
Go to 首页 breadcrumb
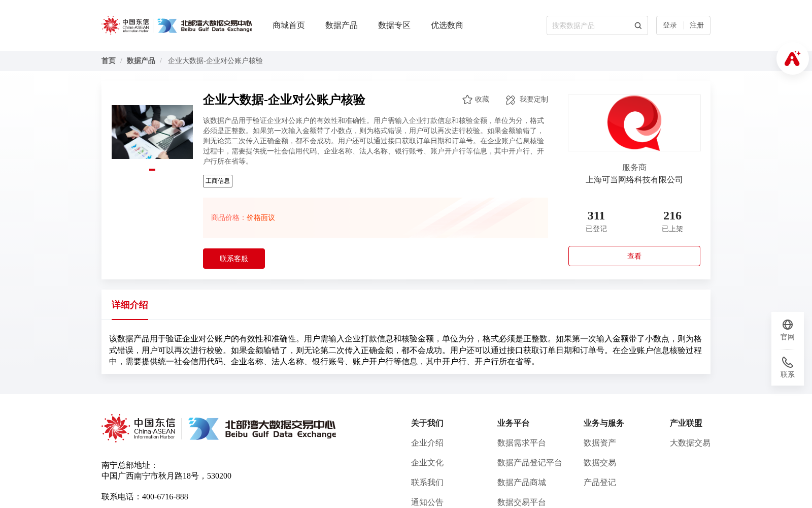pyautogui.click(x=109, y=61)
